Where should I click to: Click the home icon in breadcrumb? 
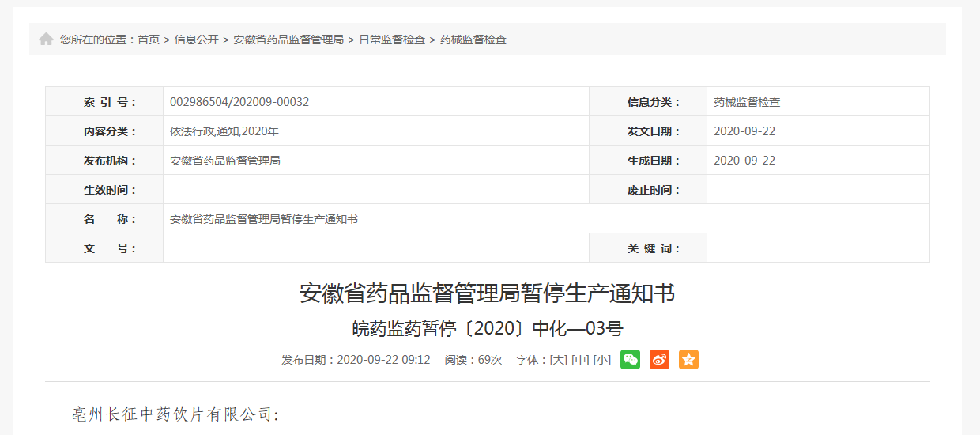tap(47, 39)
